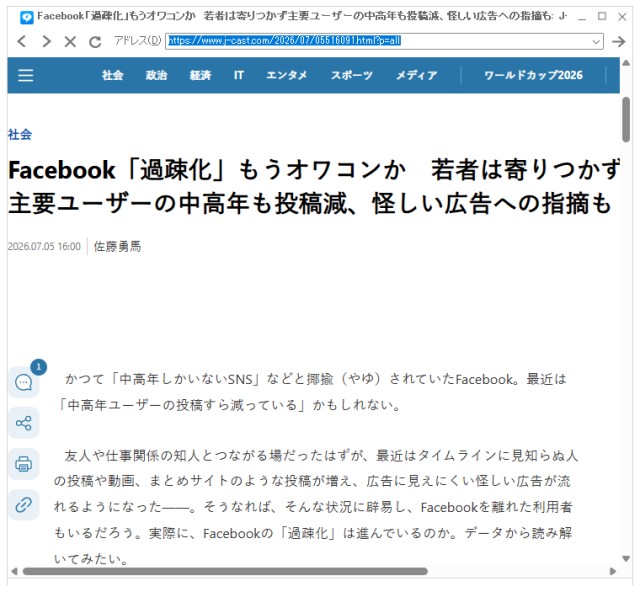This screenshot has width=640, height=592.
Task: Open the 社会 navigation tab
Action: click(113, 75)
